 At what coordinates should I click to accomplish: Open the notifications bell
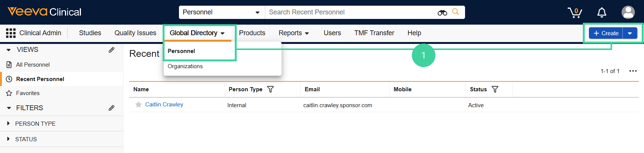[602, 12]
